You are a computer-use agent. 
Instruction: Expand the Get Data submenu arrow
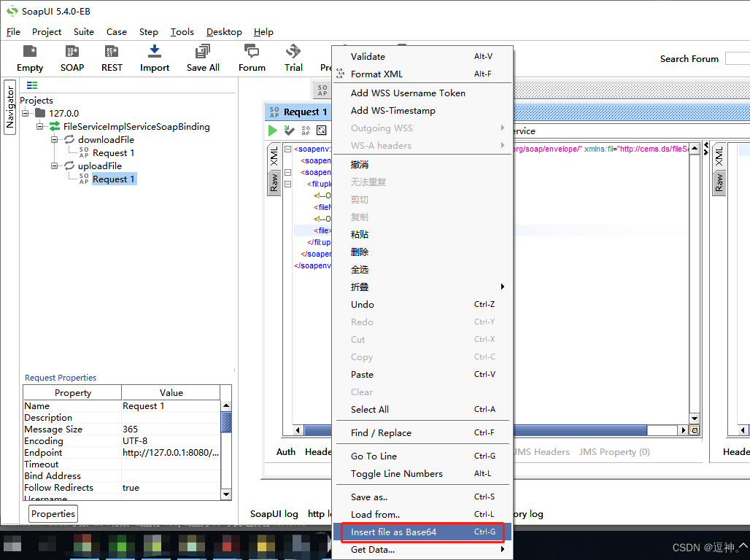click(x=503, y=549)
